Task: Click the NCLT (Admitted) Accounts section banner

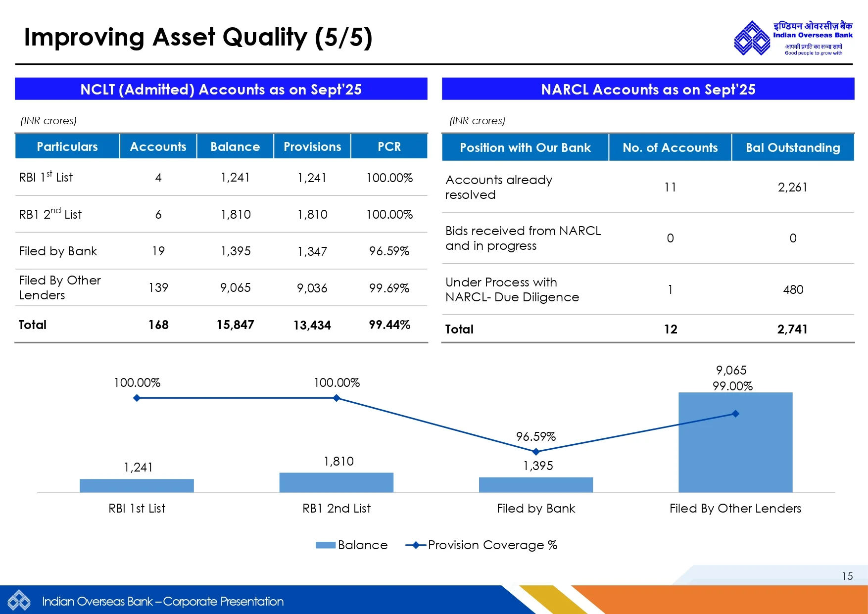Action: 221,89
